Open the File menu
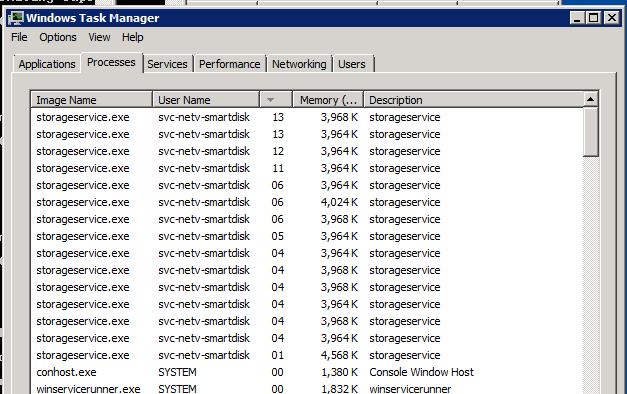This screenshot has width=627, height=394. pyautogui.click(x=19, y=38)
